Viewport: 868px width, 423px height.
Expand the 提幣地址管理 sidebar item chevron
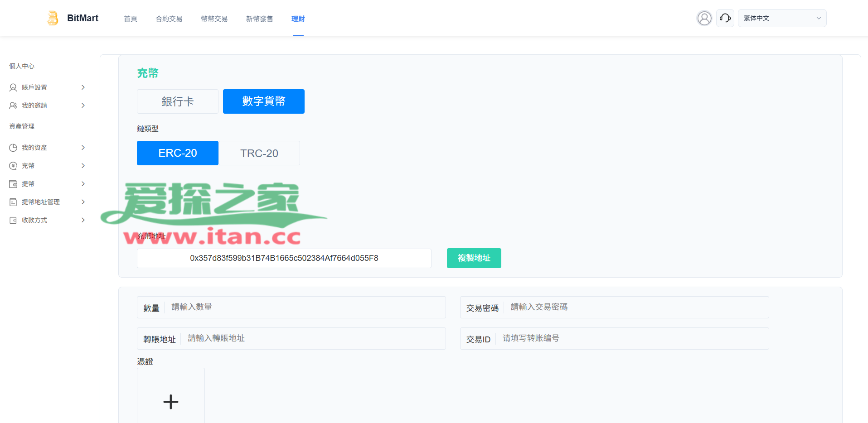(83, 202)
